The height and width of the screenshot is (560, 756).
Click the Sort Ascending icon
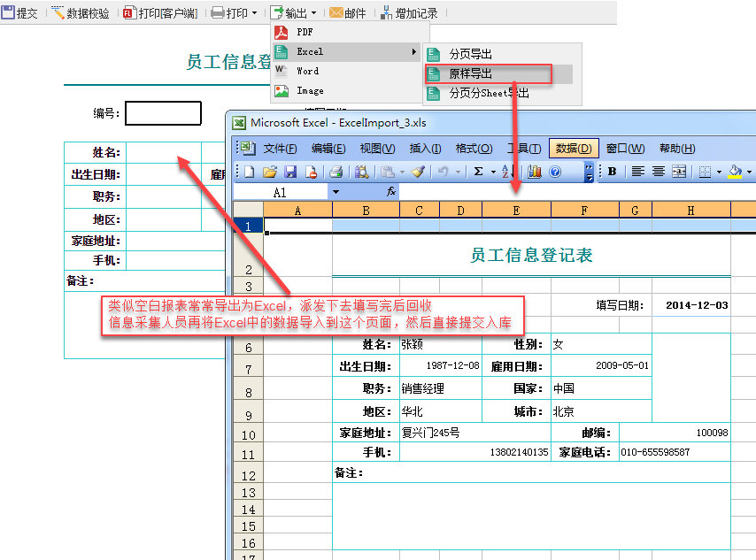click(x=506, y=172)
